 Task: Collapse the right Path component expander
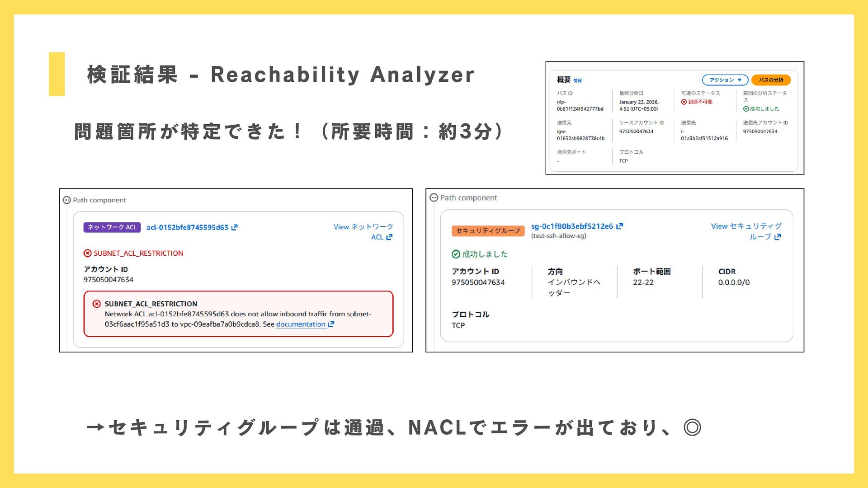tap(434, 198)
